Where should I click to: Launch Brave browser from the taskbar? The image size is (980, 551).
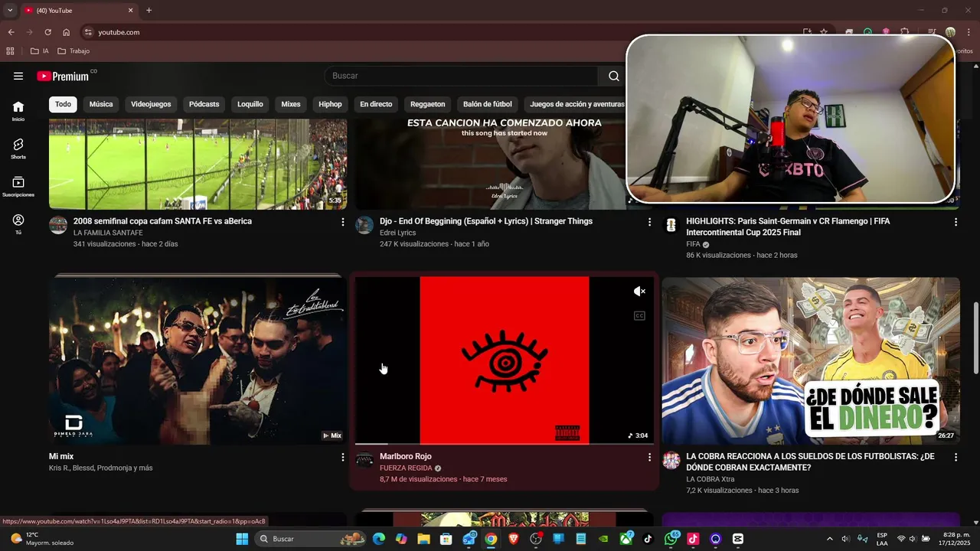coord(513,539)
